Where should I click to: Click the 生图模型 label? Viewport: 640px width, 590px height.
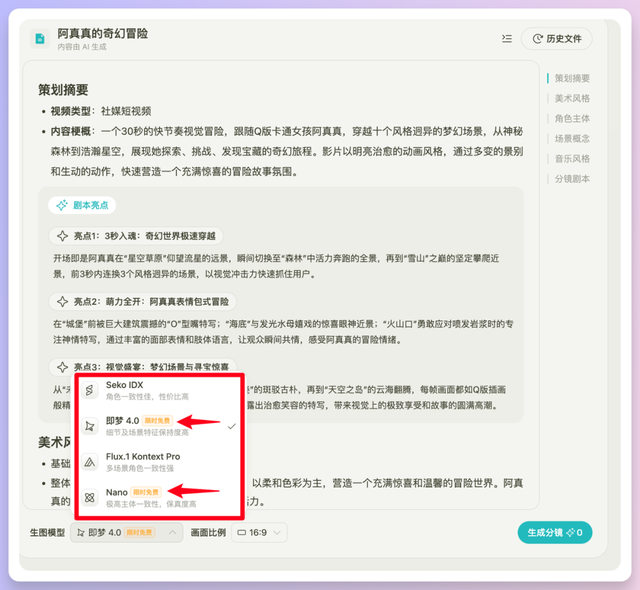(47, 532)
